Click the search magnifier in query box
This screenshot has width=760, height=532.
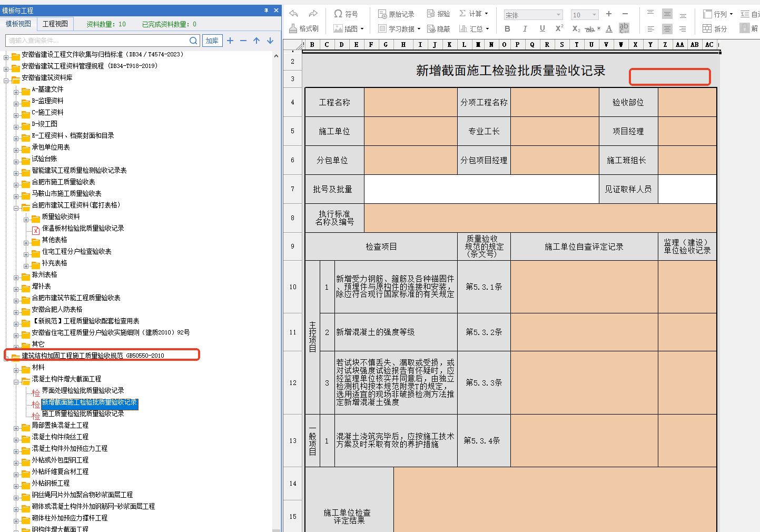(193, 41)
